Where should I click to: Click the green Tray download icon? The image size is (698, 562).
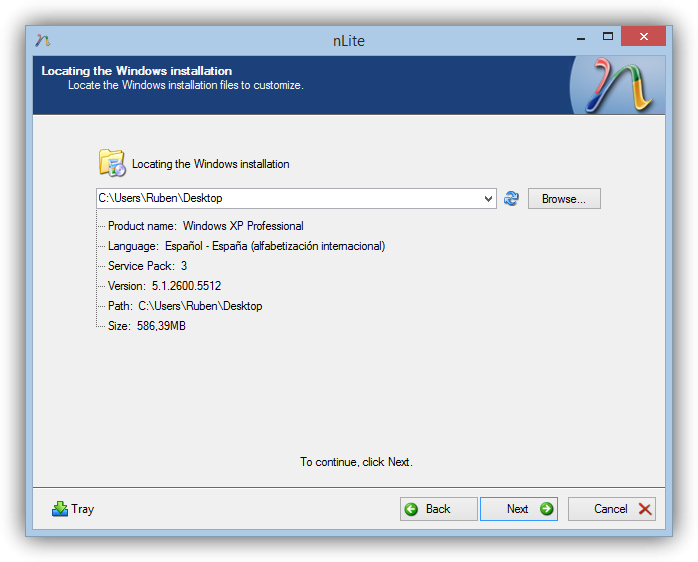pos(60,509)
